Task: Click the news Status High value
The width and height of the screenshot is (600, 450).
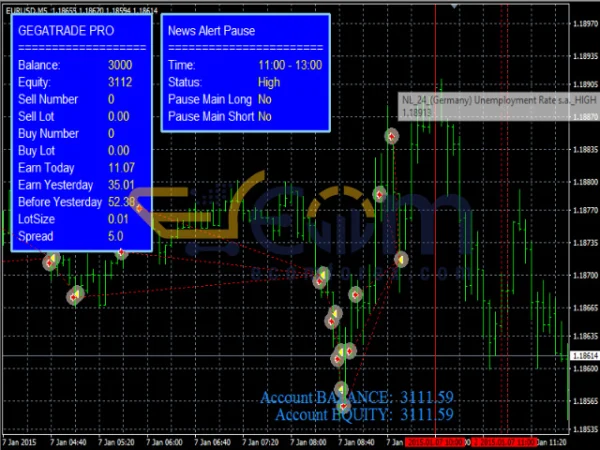Action: [x=268, y=82]
